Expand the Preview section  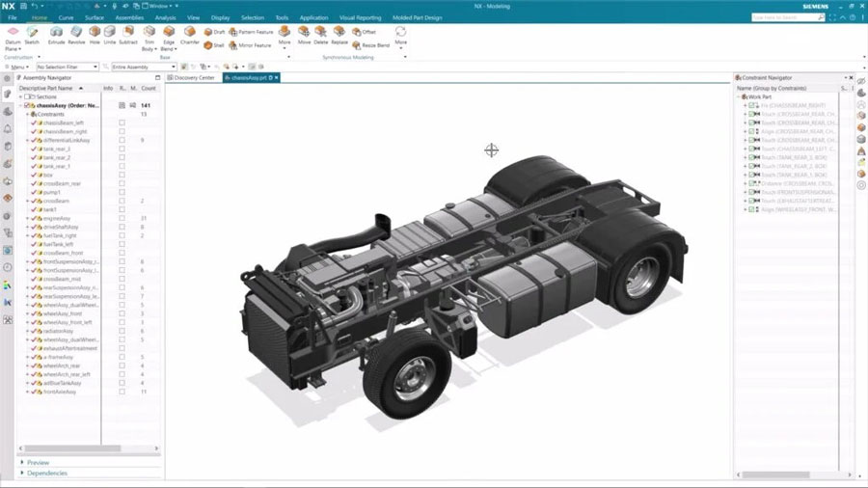[38, 462]
